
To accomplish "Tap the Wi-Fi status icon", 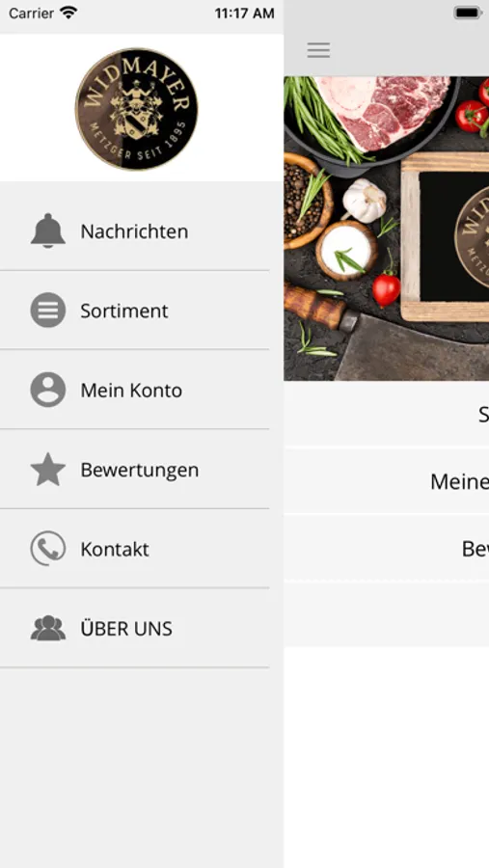I will click(68, 13).
